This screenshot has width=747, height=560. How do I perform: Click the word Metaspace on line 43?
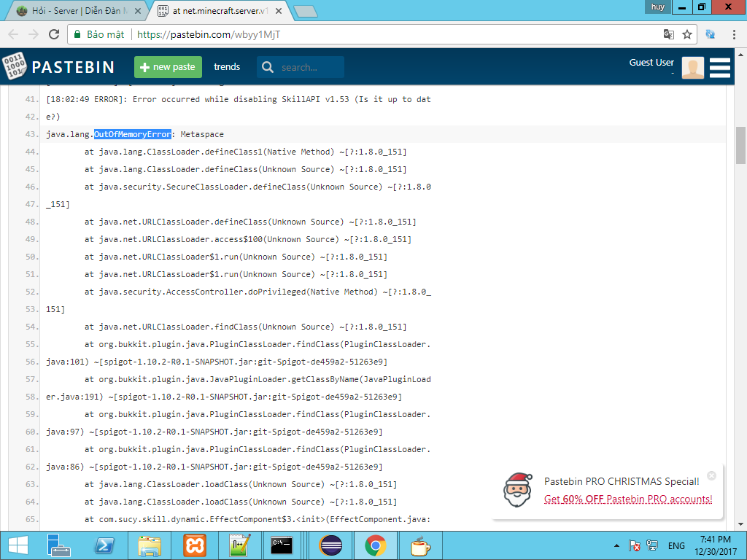(x=202, y=134)
